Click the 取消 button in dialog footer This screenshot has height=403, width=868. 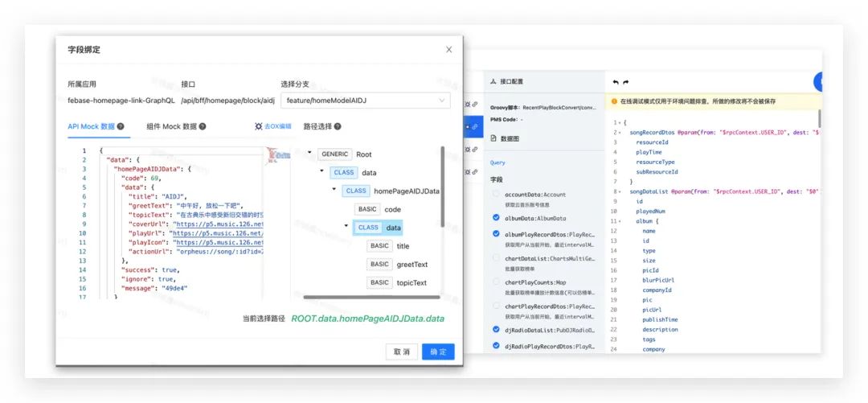[402, 352]
